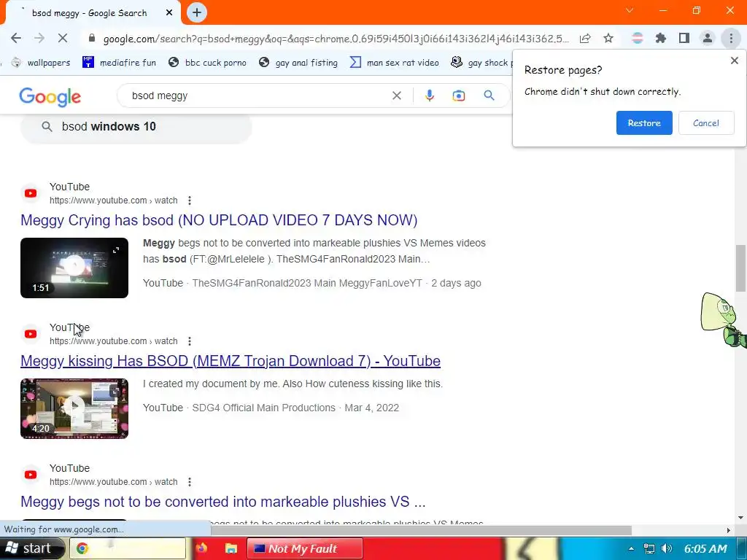Click the Restore button
Image resolution: width=747 pixels, height=560 pixels.
coord(644,122)
